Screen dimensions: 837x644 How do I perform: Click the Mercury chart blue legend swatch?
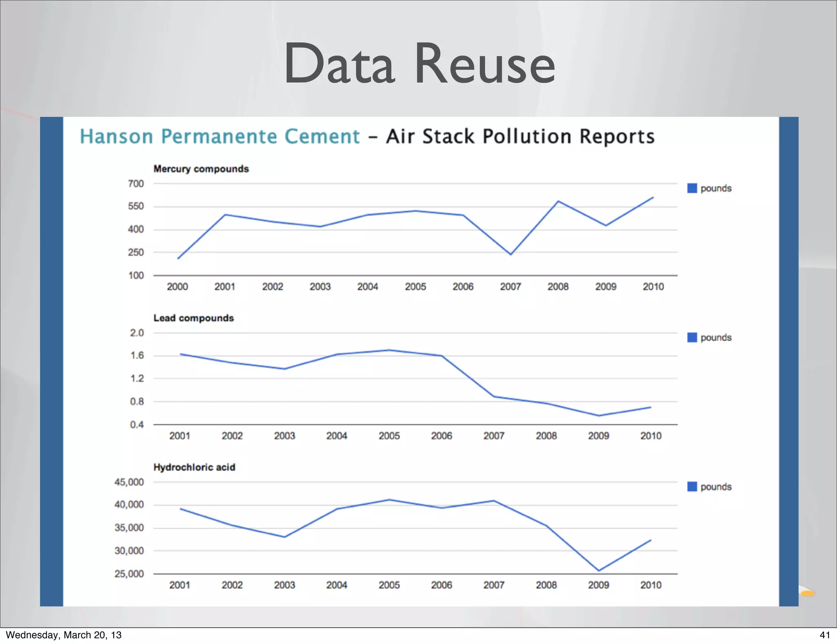click(692, 188)
